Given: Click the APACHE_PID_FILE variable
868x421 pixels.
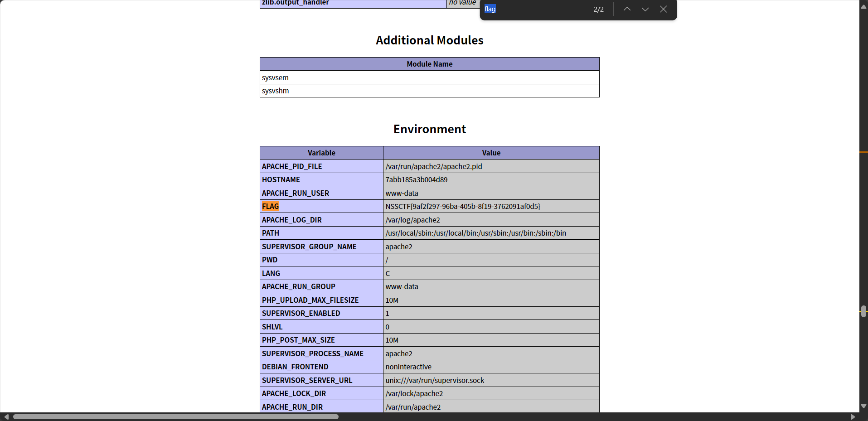Looking at the screenshot, I should coord(292,166).
